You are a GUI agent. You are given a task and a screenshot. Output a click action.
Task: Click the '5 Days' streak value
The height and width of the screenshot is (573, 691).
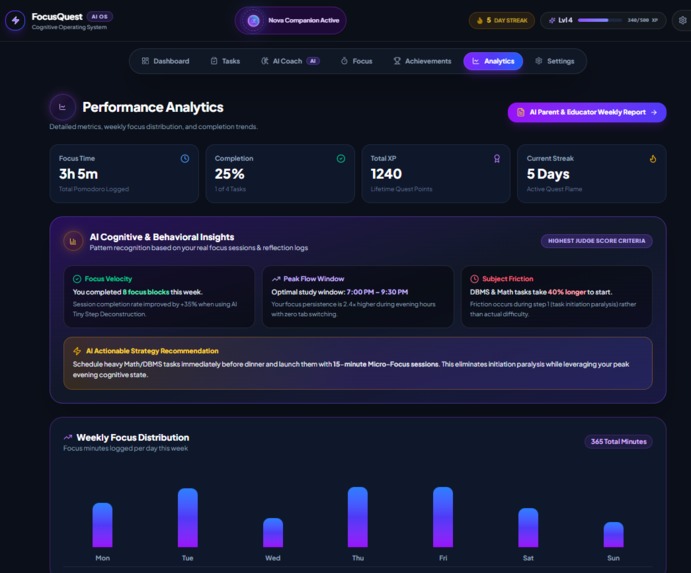(548, 175)
